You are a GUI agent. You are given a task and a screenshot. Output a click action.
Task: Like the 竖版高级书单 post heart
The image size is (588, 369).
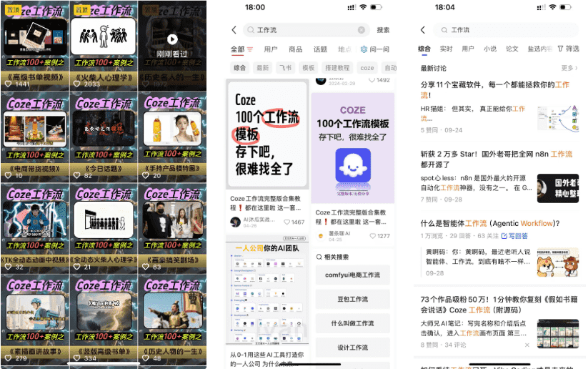77,358
